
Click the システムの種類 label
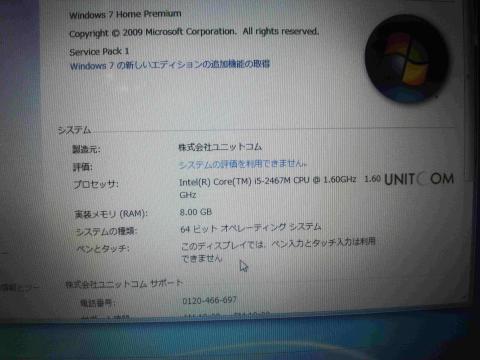point(106,231)
